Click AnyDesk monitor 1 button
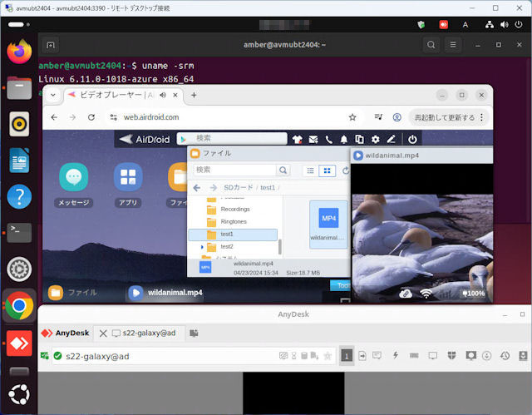 347,356
